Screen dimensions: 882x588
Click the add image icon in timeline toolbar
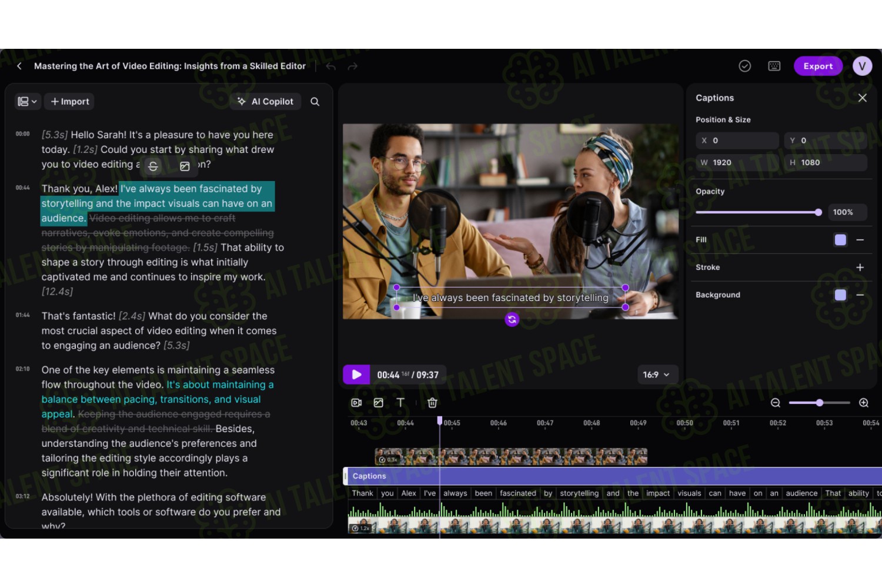[x=379, y=403]
